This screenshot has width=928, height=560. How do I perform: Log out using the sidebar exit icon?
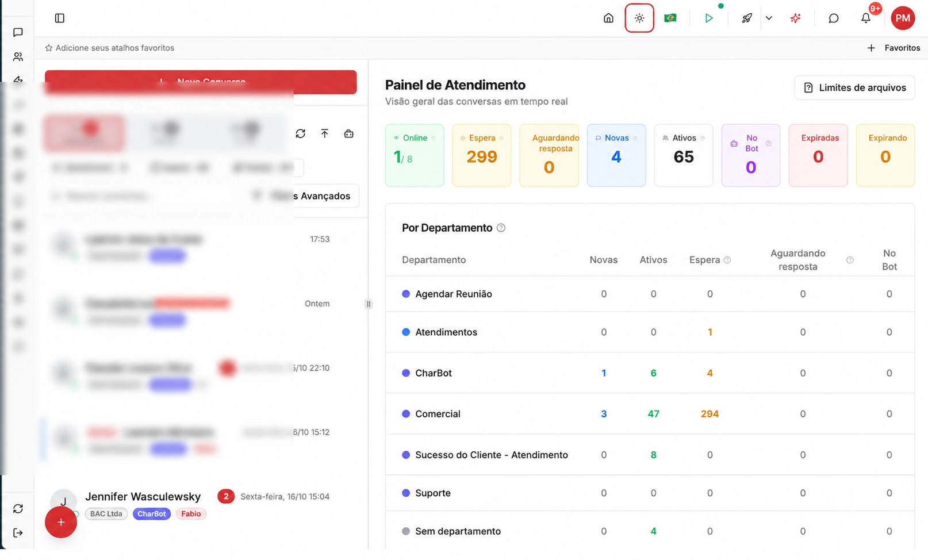click(18, 533)
